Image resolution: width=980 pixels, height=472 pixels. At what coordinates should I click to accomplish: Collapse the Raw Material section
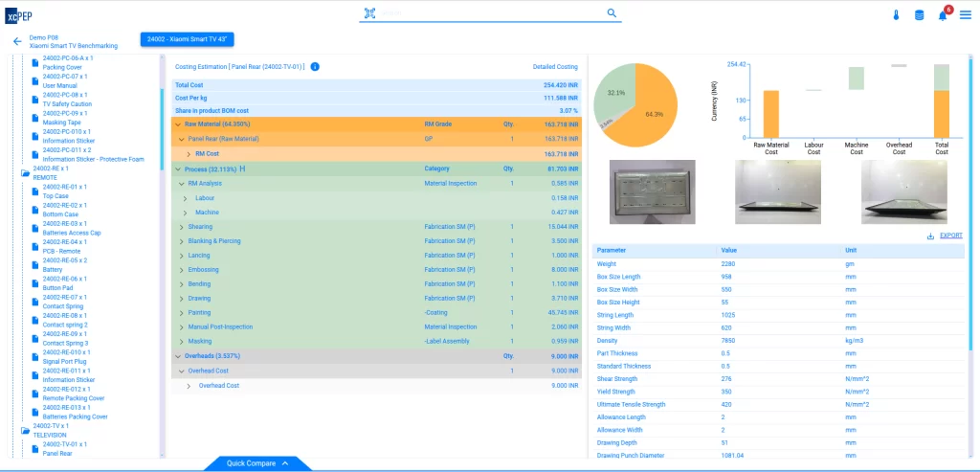click(x=177, y=124)
